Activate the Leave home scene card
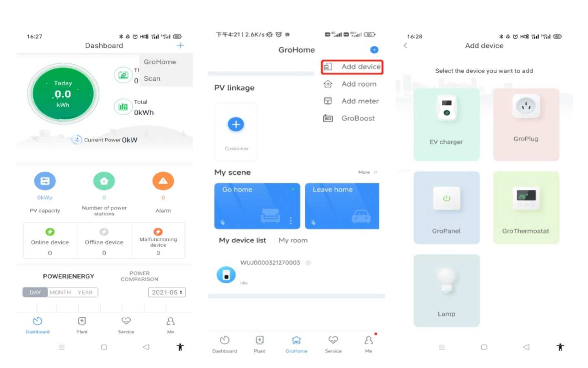Viewport: 588px width, 368px height. click(x=342, y=206)
